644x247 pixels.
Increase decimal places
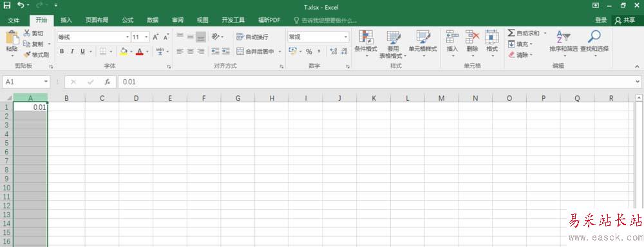click(x=334, y=51)
